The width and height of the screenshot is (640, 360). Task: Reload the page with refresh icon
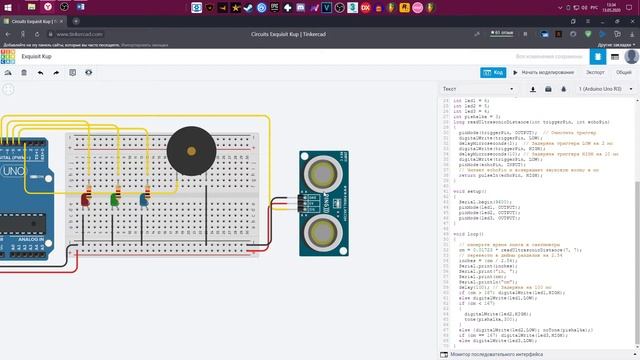[x=37, y=34]
